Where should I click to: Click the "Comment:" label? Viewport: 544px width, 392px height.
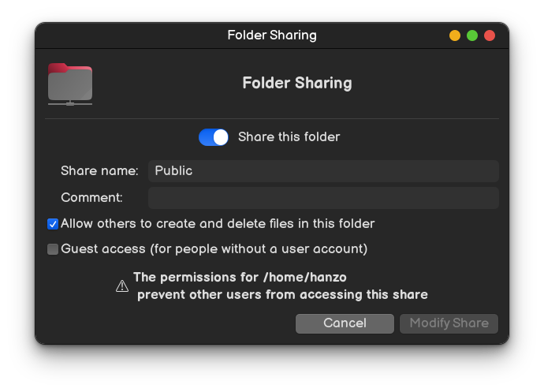click(91, 197)
